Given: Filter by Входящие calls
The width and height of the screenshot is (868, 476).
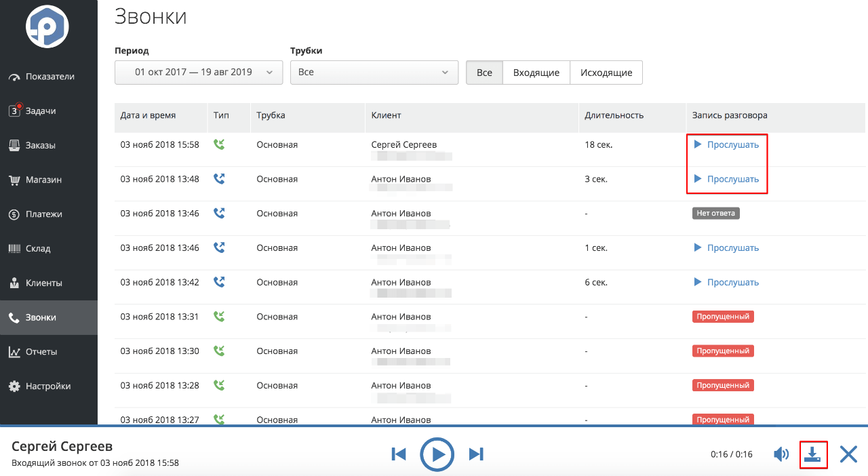Looking at the screenshot, I should (x=536, y=73).
